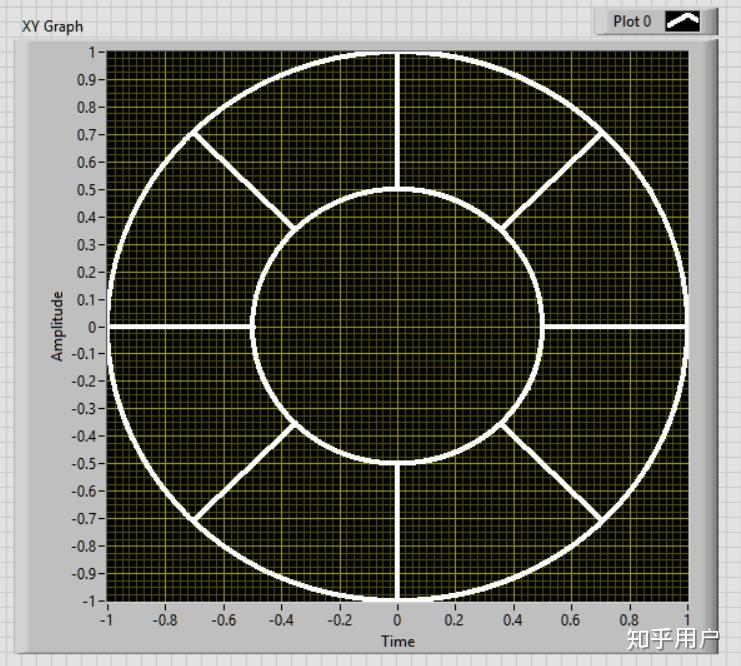The image size is (741, 666).
Task: Click the Amplitude y-axis label
Action: 57,326
